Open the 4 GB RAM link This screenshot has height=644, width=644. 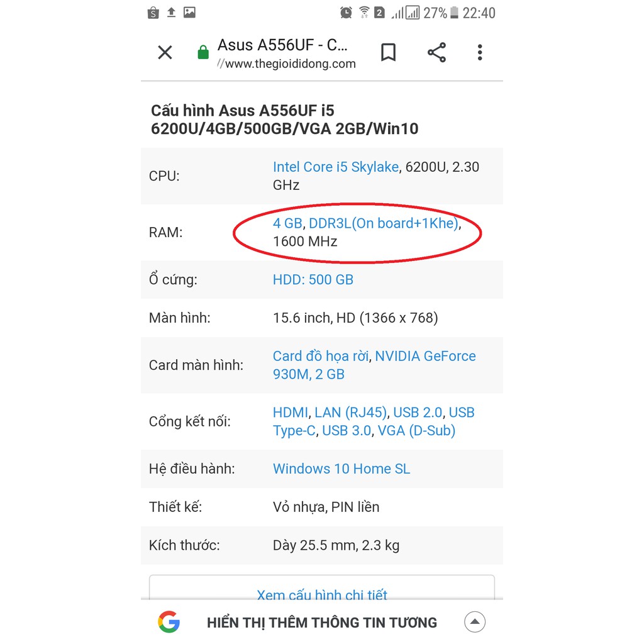[x=287, y=223]
